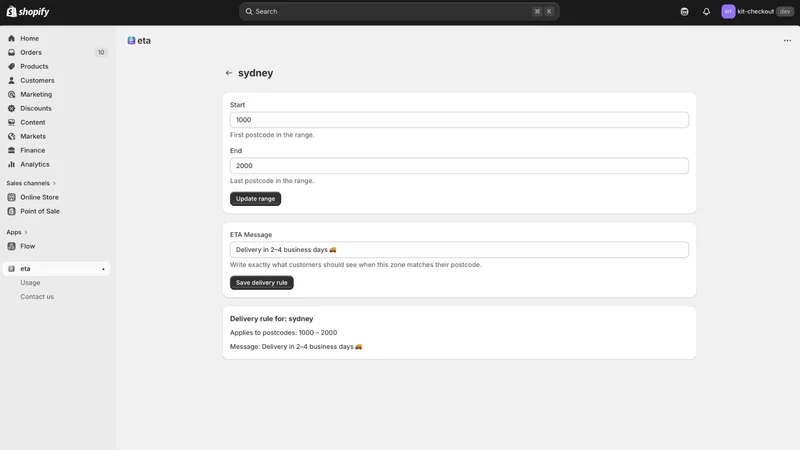Viewport: 800px width, 450px height.
Task: Click the store icon left of the bell
Action: [684, 11]
